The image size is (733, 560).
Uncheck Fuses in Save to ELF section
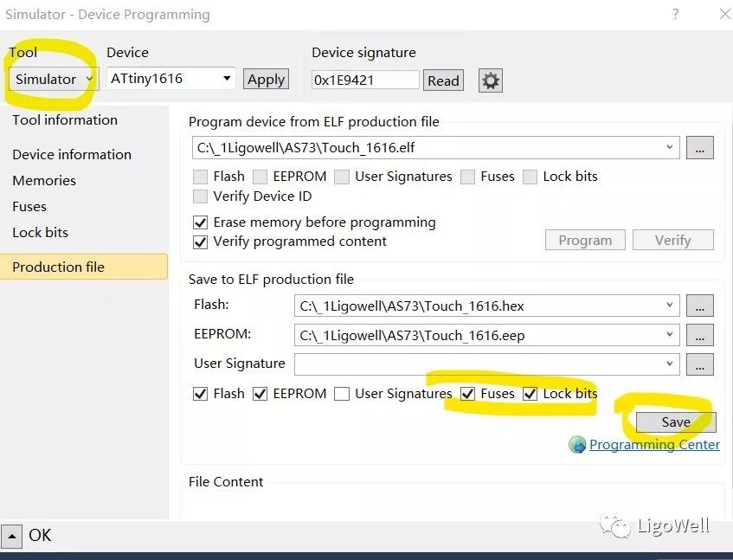(x=467, y=394)
